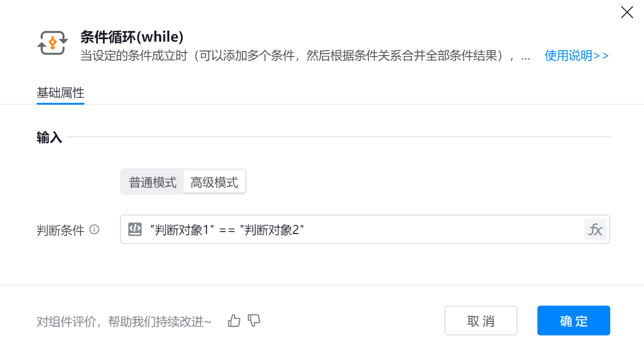Viewport: 644px width, 351px height.
Task: Close the 条件循环 dialog with X
Action: click(x=627, y=12)
